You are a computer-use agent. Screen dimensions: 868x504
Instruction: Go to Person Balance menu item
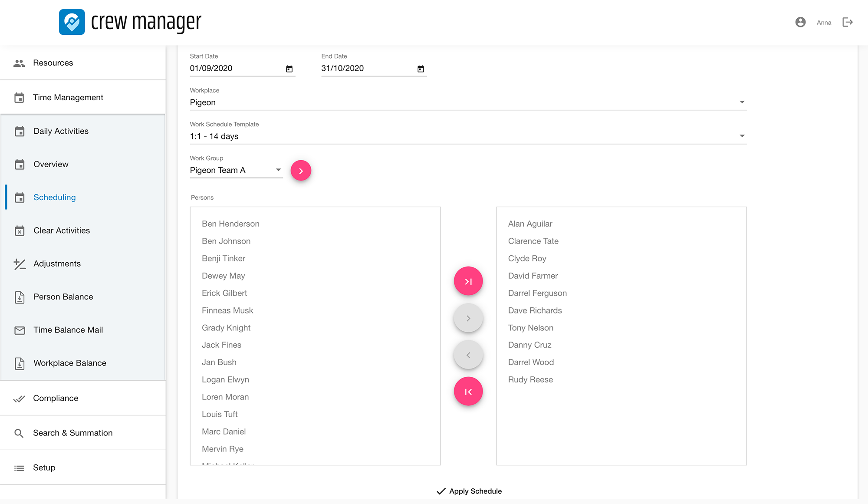coord(63,297)
